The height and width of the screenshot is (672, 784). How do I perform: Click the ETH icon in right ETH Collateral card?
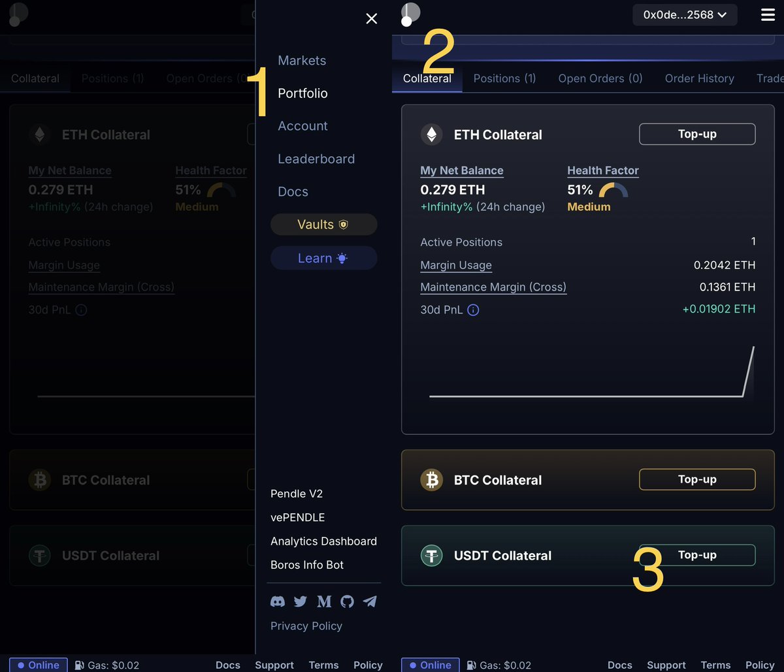tap(431, 135)
